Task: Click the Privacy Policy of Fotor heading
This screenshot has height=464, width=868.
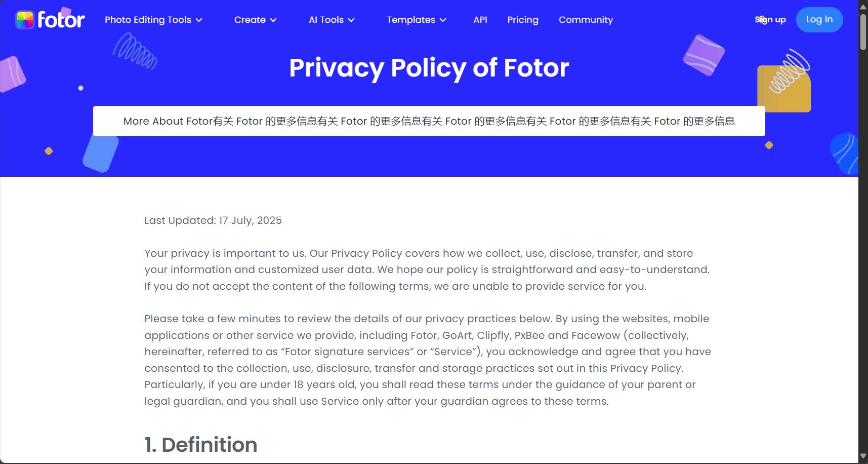Action: (429, 68)
